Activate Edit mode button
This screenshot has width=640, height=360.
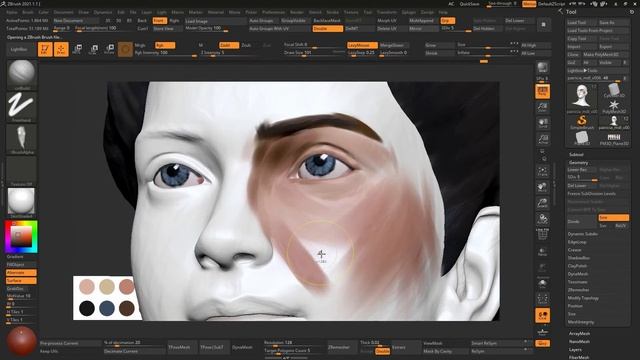click(x=45, y=49)
